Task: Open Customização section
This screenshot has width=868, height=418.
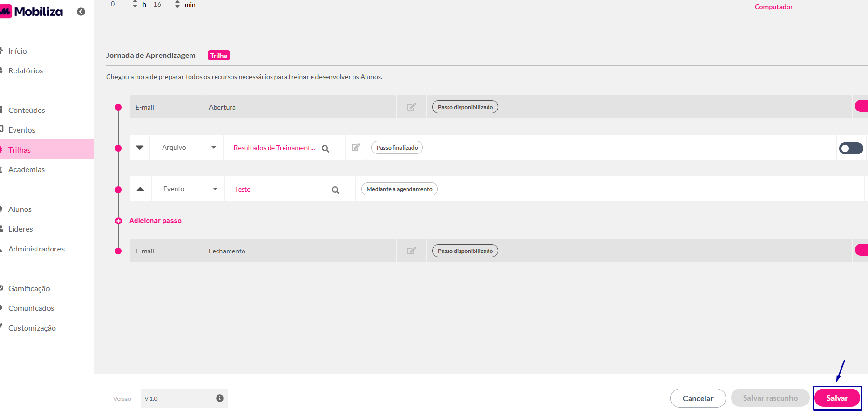Action: (x=32, y=328)
